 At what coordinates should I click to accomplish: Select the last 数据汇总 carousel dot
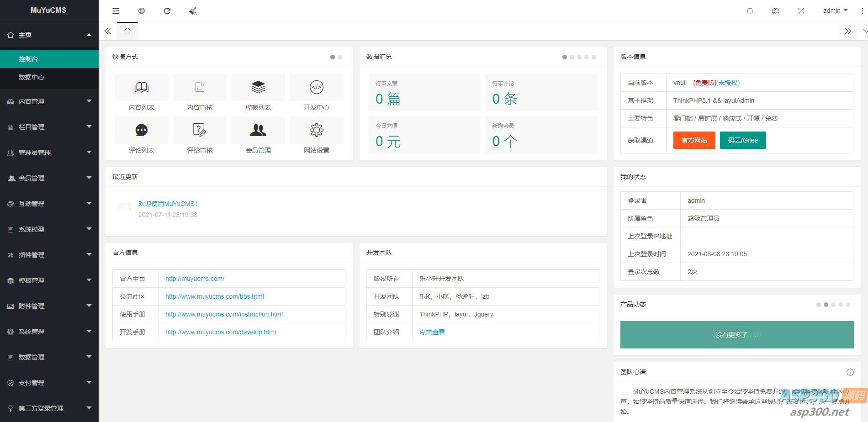tap(594, 57)
